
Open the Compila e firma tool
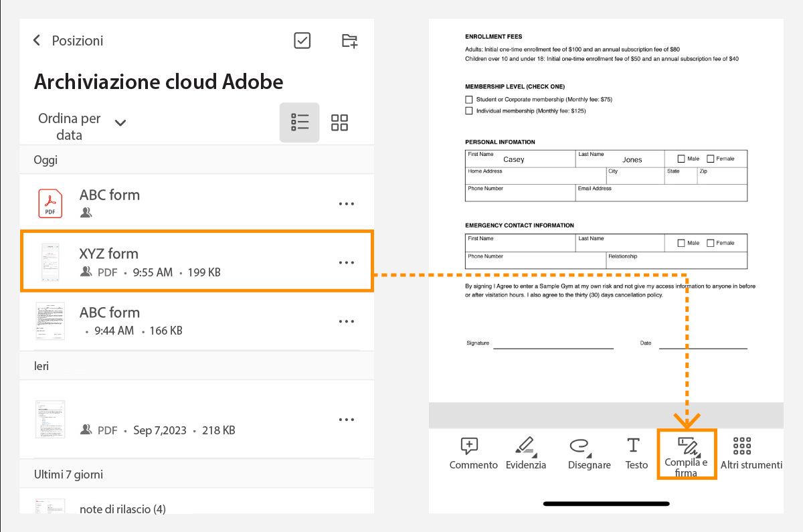[687, 452]
